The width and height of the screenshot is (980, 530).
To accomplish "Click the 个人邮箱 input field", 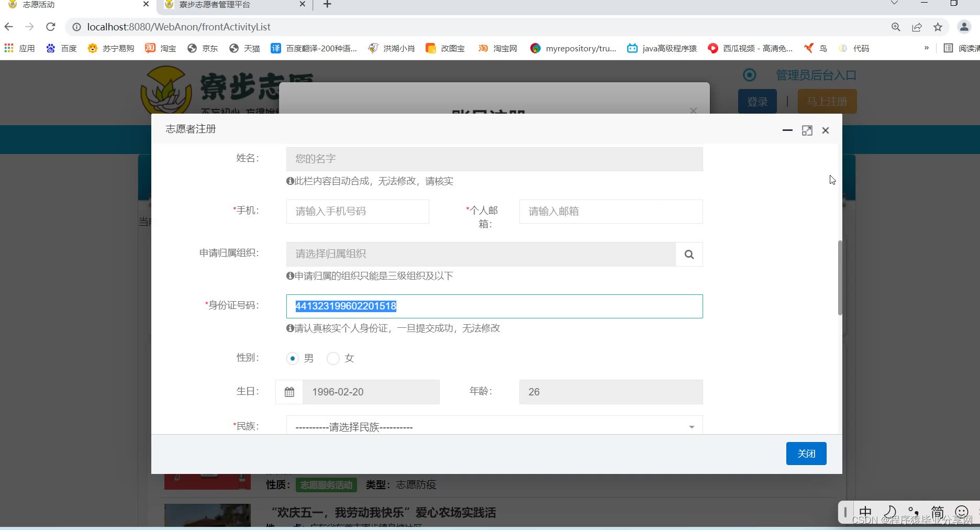I will coord(611,212).
